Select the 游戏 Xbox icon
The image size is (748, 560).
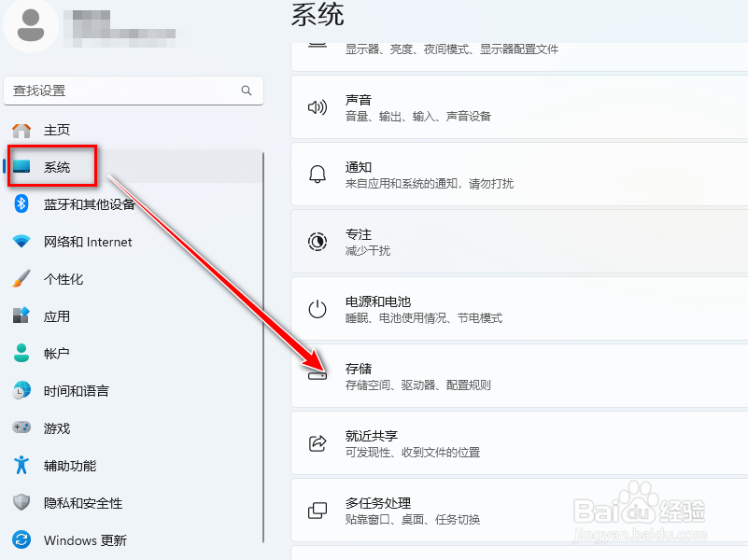point(23,427)
